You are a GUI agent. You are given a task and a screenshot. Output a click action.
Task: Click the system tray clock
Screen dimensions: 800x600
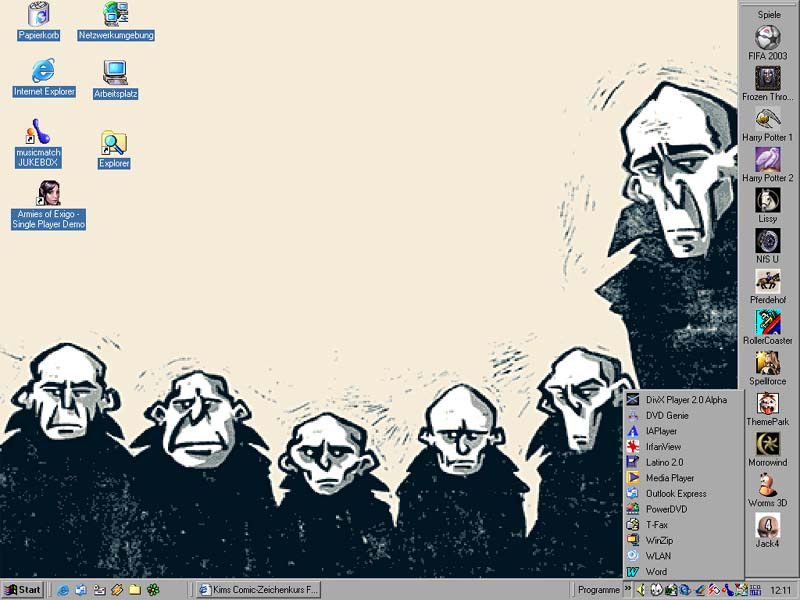(x=780, y=590)
